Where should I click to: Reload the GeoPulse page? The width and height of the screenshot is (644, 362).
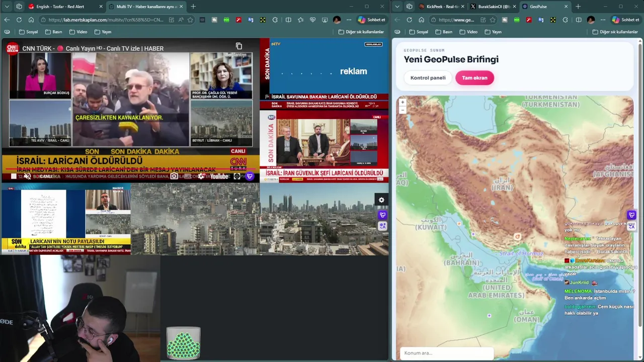[409, 20]
